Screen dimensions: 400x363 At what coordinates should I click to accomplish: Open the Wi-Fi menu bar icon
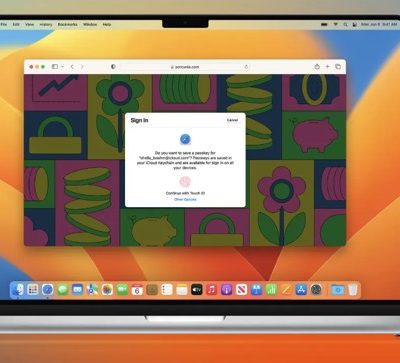[336, 24]
